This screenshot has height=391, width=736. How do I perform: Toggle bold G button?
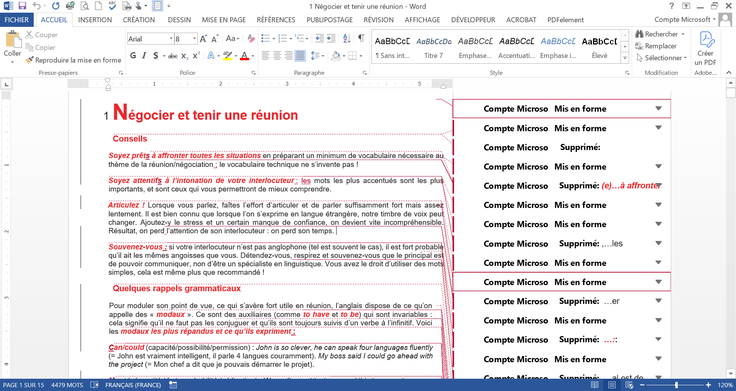point(133,56)
